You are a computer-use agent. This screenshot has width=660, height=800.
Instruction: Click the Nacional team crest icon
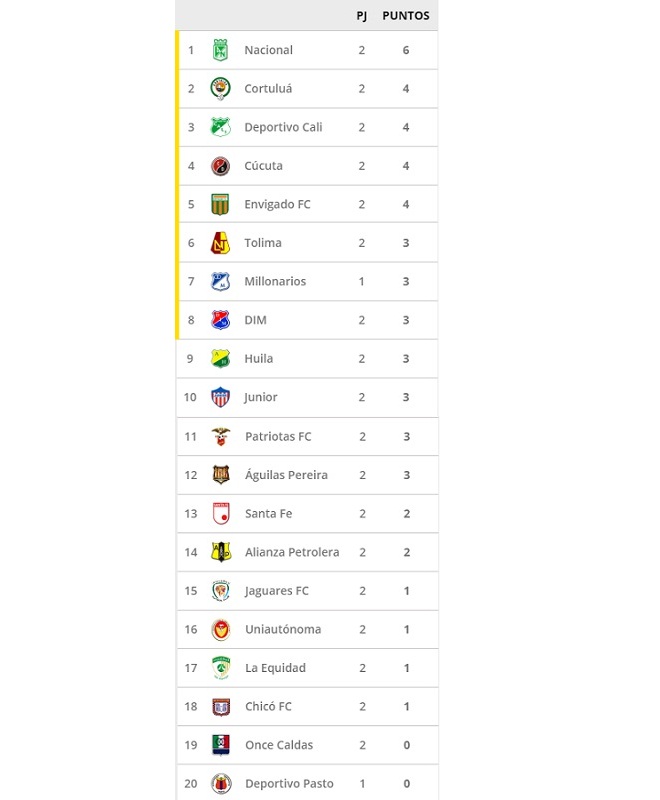coord(220,50)
